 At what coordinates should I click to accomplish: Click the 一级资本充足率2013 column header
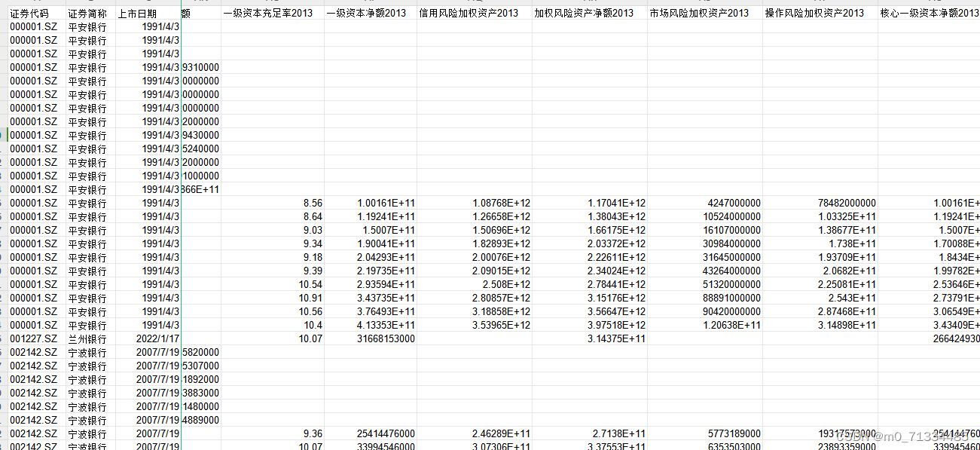pos(273,13)
